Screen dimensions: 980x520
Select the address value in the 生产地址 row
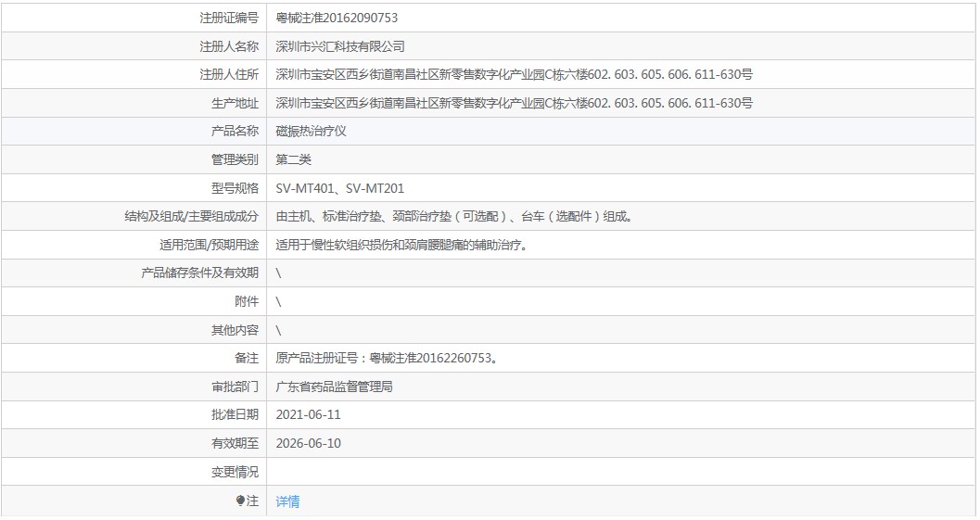(514, 103)
